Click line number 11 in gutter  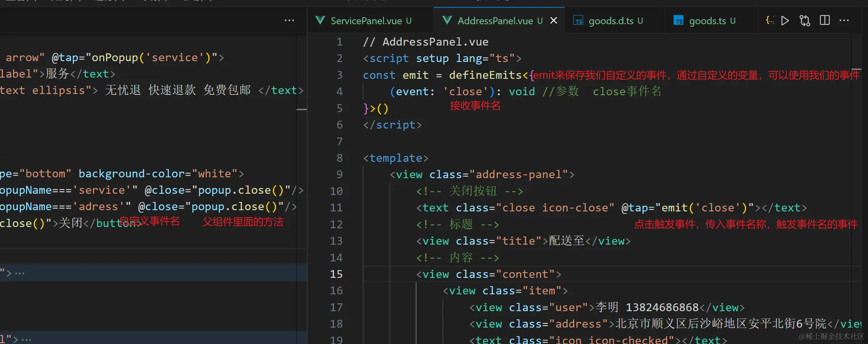(x=336, y=207)
